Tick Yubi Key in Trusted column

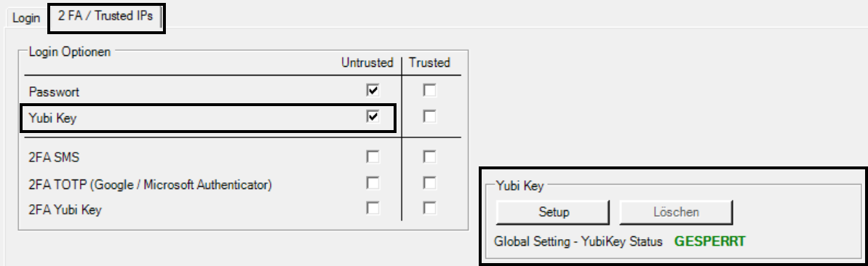tap(429, 117)
